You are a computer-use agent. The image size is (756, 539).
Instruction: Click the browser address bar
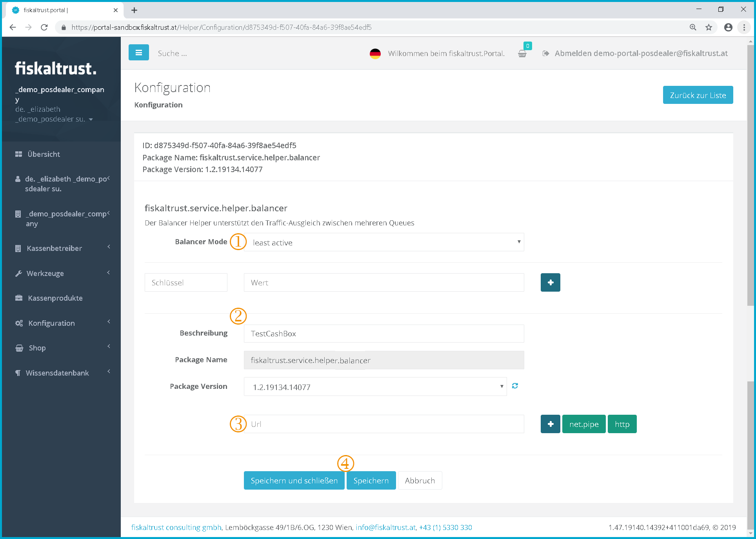373,27
